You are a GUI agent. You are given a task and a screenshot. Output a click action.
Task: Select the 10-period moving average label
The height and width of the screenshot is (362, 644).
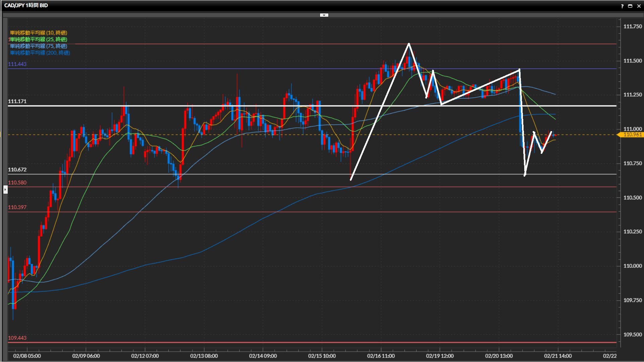tap(39, 33)
